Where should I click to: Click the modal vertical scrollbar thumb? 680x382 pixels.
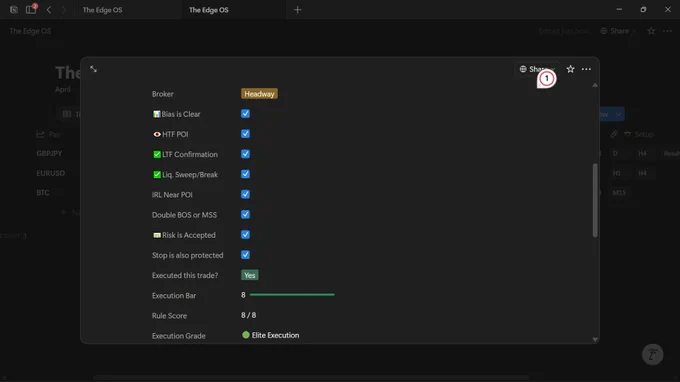coord(595,200)
